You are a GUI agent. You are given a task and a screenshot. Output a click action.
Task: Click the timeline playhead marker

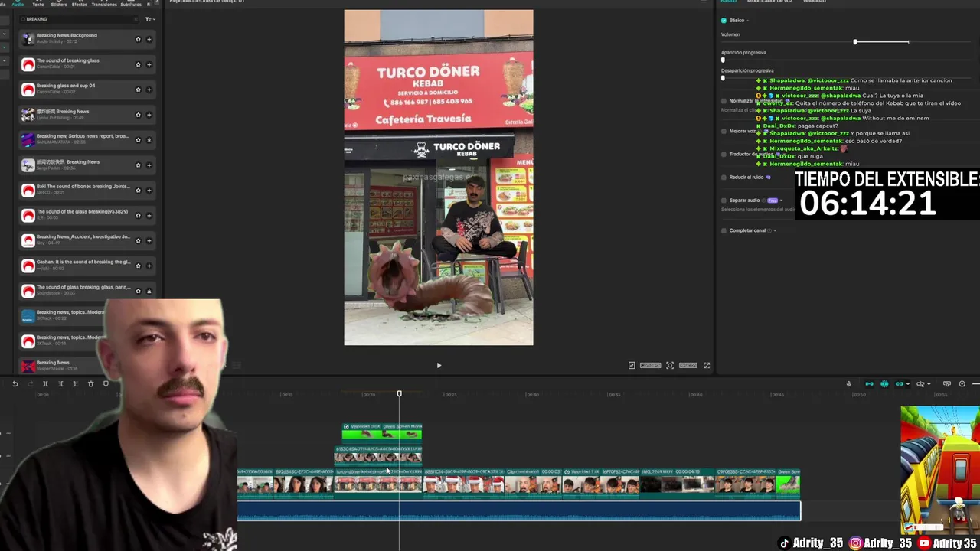coord(399,393)
